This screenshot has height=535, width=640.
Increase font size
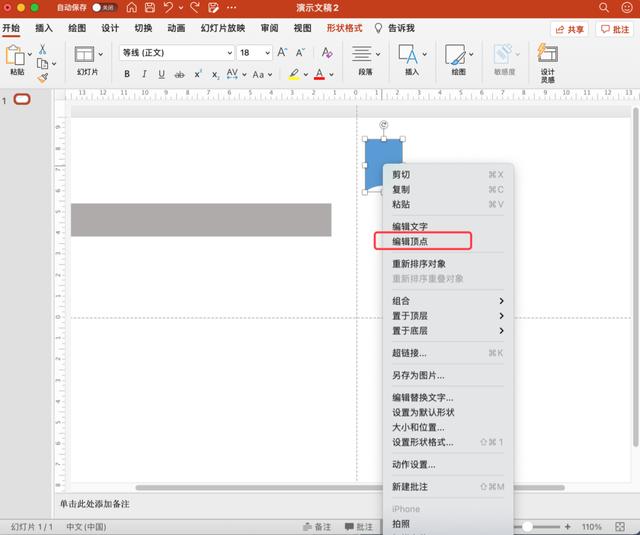point(282,52)
